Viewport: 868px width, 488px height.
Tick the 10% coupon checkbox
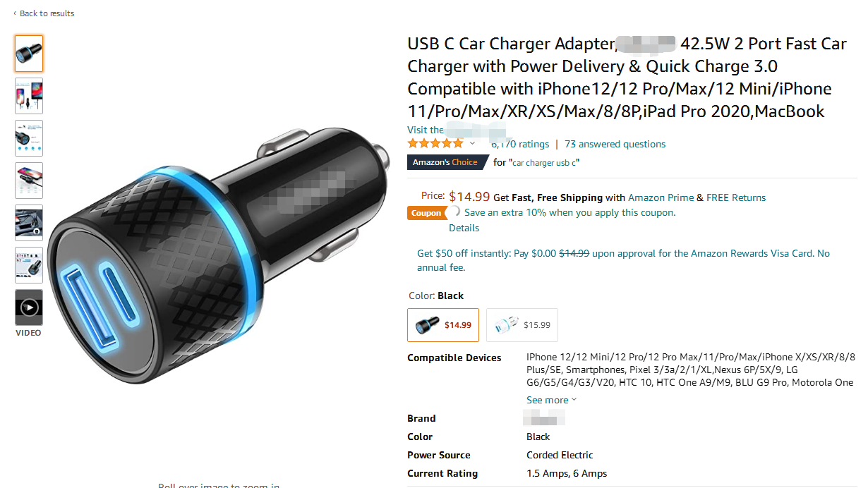click(x=455, y=212)
